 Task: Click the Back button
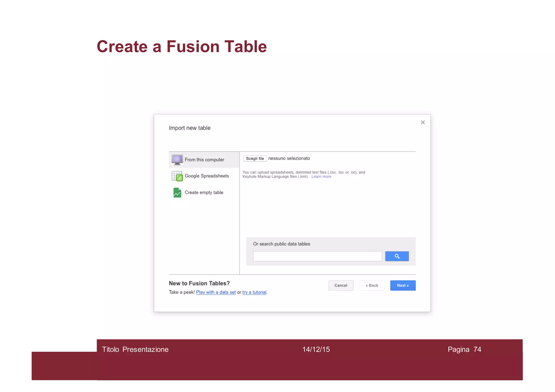click(372, 286)
